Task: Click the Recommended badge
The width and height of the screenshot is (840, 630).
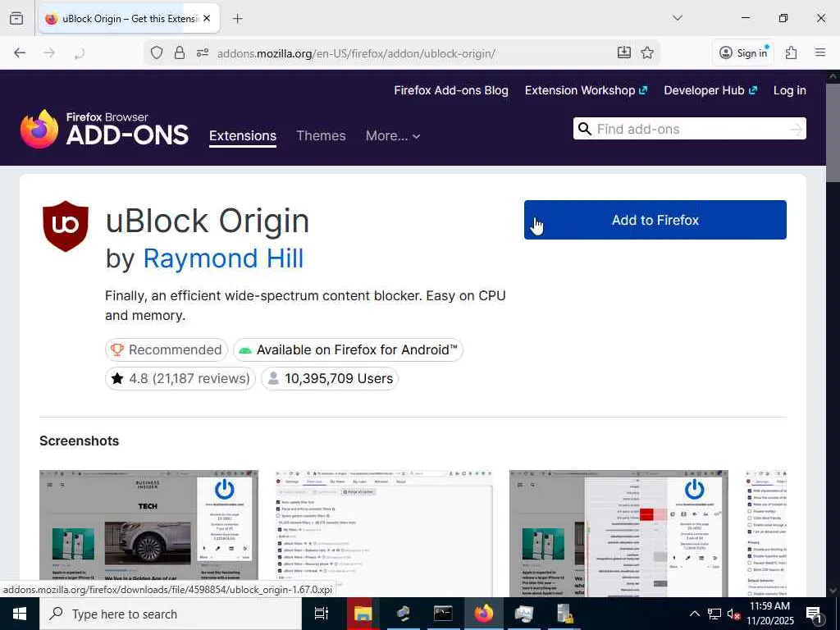Action: click(167, 349)
